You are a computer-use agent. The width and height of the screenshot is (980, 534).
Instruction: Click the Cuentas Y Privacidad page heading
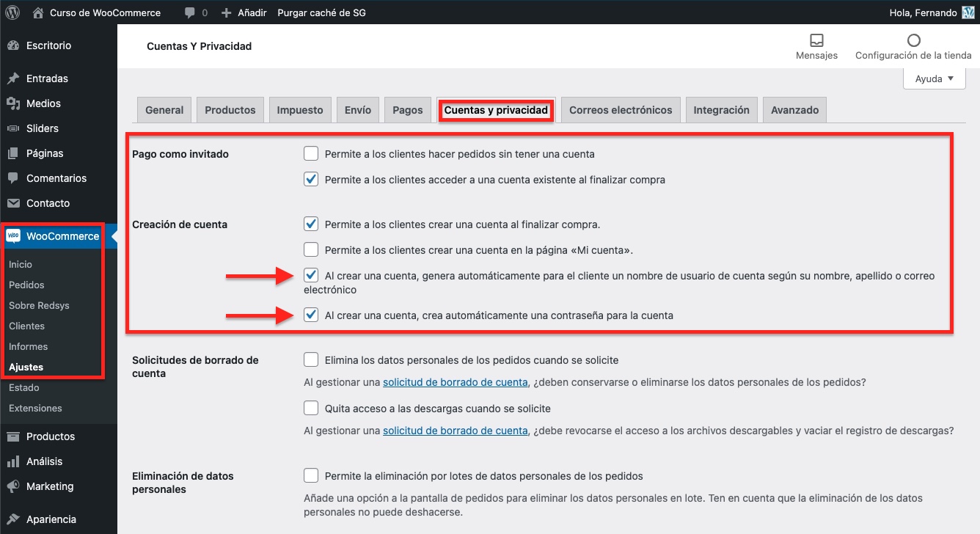point(199,46)
